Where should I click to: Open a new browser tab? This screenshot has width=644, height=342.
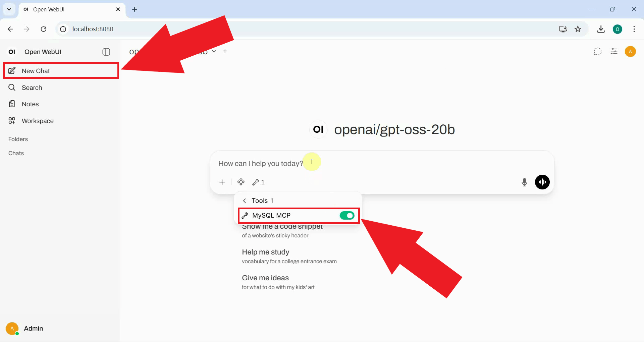tap(135, 9)
